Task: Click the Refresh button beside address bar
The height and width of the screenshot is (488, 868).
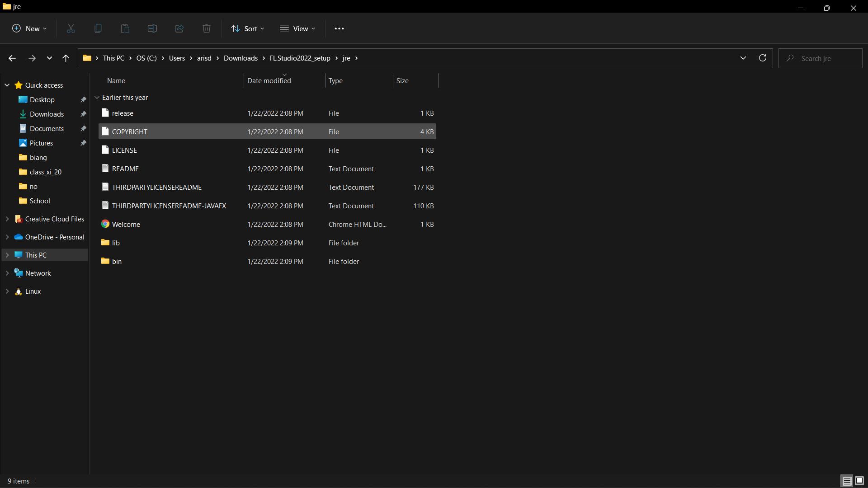Action: [x=762, y=58]
